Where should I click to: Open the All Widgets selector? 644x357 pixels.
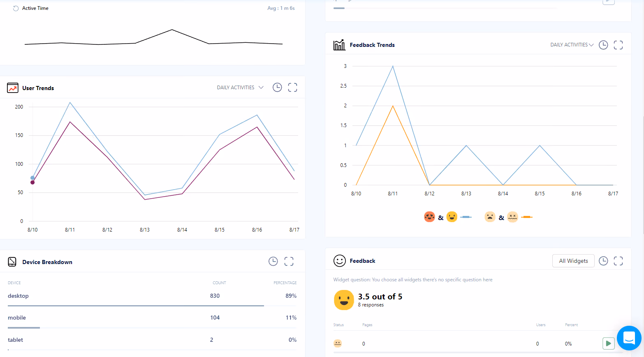coord(573,261)
